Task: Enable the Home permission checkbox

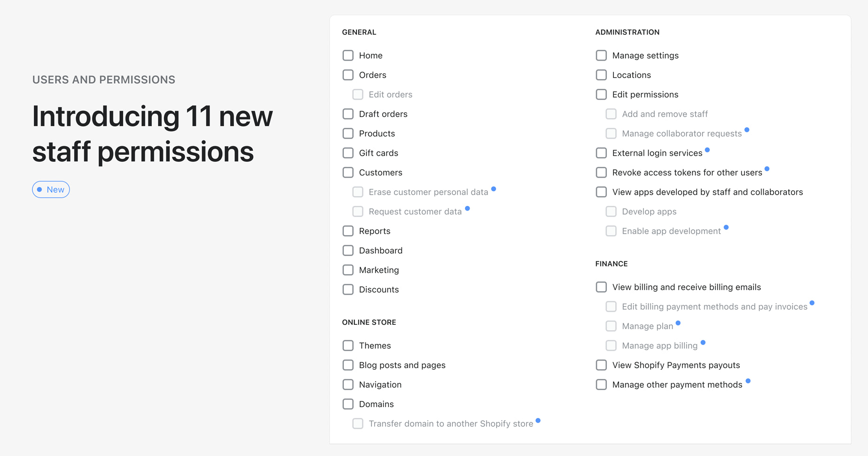Action: point(348,55)
